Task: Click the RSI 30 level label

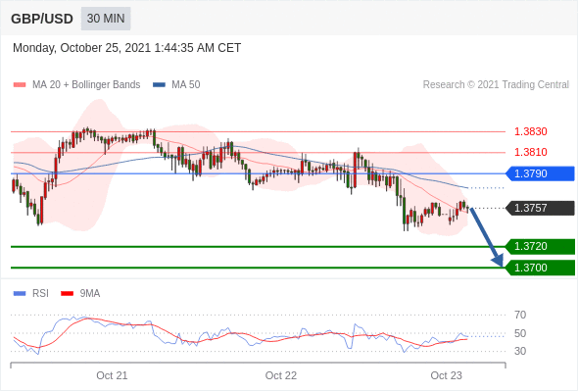Action: point(520,351)
